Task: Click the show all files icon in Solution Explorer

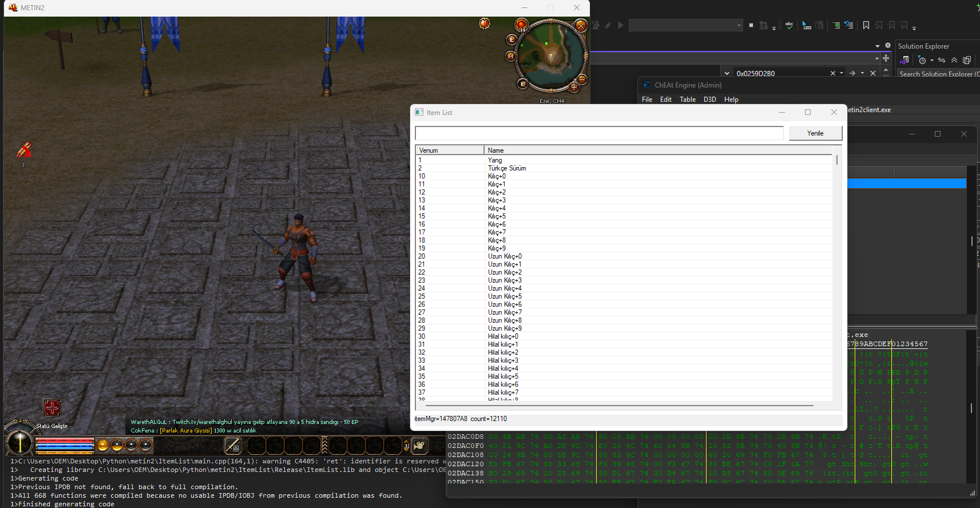Action: point(967,60)
